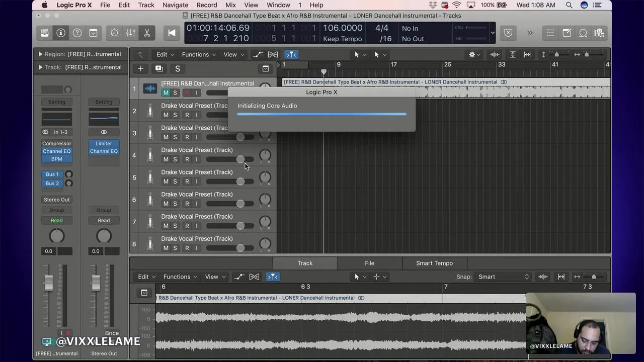
Task: Toggle tracks area waveform zoom button
Action: click(x=495, y=54)
